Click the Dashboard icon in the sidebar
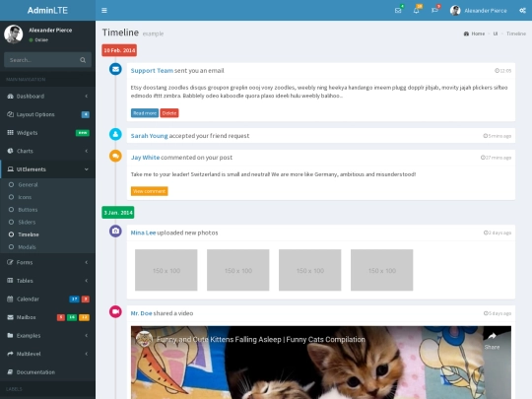The width and height of the screenshot is (532, 399). (x=10, y=97)
